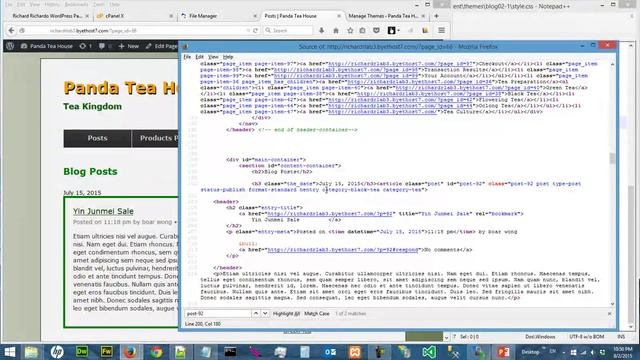Go back with the Firefox back arrow
Viewport: 640px width, 360px height.
(11, 31)
